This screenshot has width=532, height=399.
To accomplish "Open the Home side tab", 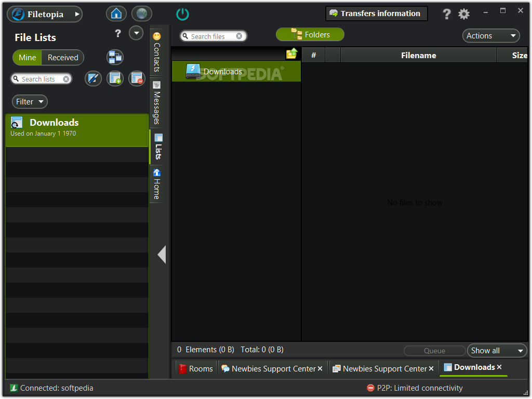I will tap(157, 184).
